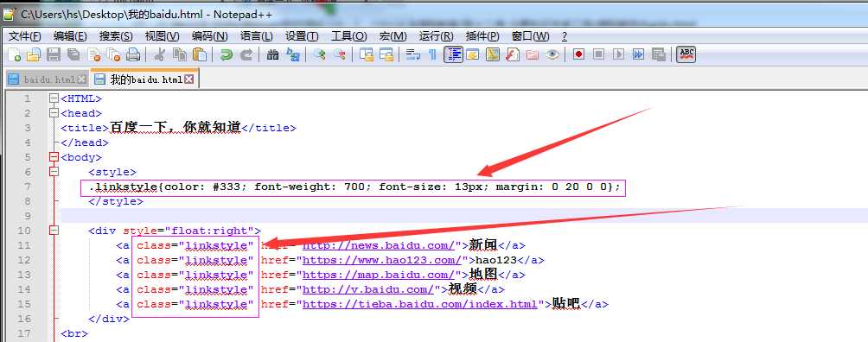The image size is (868, 342).
Task: Open the 搜索(S) menu
Action: [116, 36]
